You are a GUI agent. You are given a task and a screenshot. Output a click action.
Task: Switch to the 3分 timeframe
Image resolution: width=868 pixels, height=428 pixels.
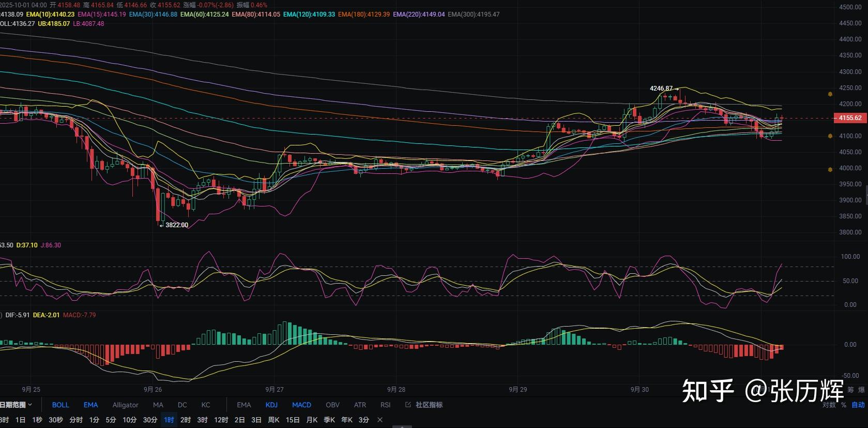tap(364, 420)
